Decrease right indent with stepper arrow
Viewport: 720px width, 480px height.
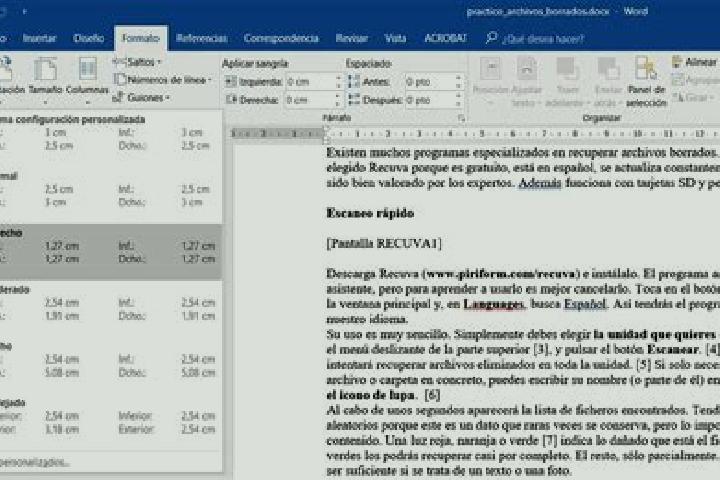[339, 103]
